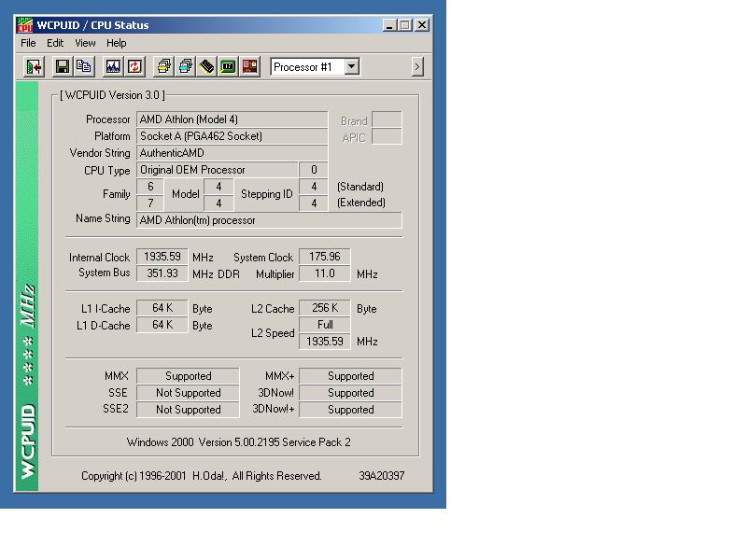This screenshot has width=747, height=560.
Task: Click the green chip info icon
Action: (228, 66)
